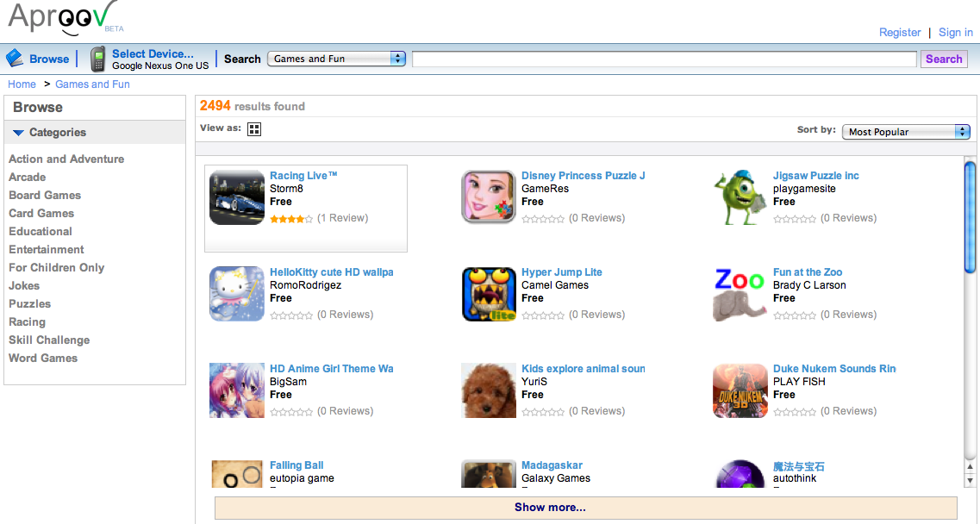Open Duke Nukem Sounds title link
The width and height of the screenshot is (980, 524).
834,369
